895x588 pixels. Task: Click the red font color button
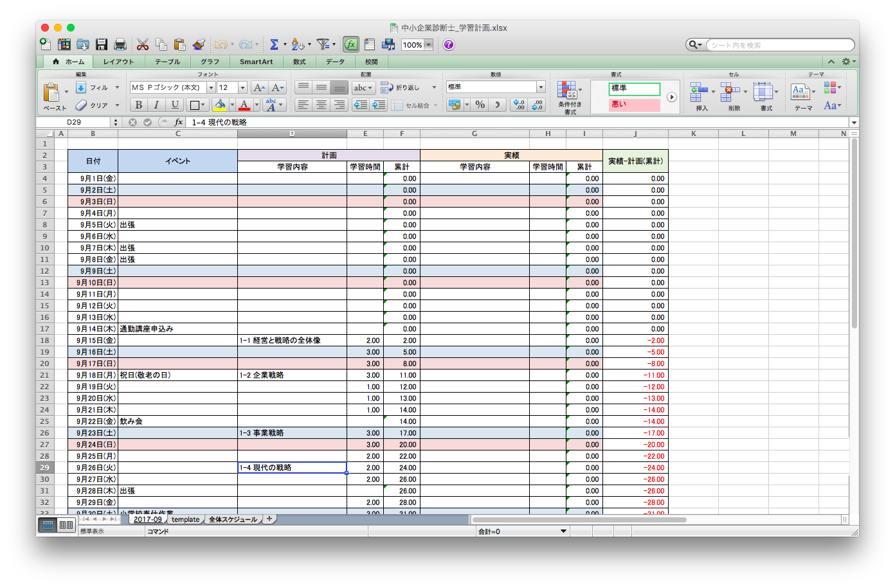pyautogui.click(x=244, y=105)
